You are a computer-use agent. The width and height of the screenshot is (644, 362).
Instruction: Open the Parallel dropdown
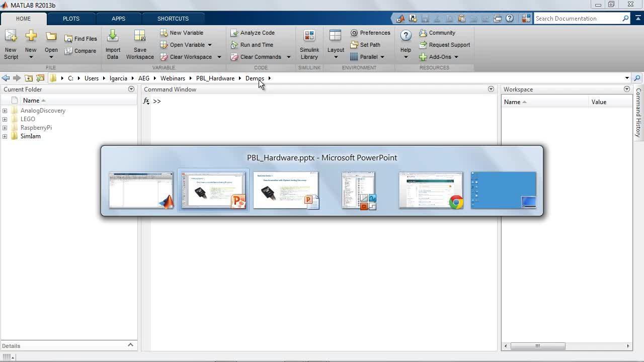click(382, 57)
